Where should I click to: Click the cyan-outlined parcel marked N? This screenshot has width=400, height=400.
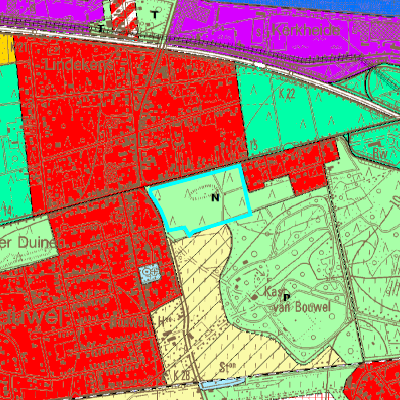pos(201,200)
